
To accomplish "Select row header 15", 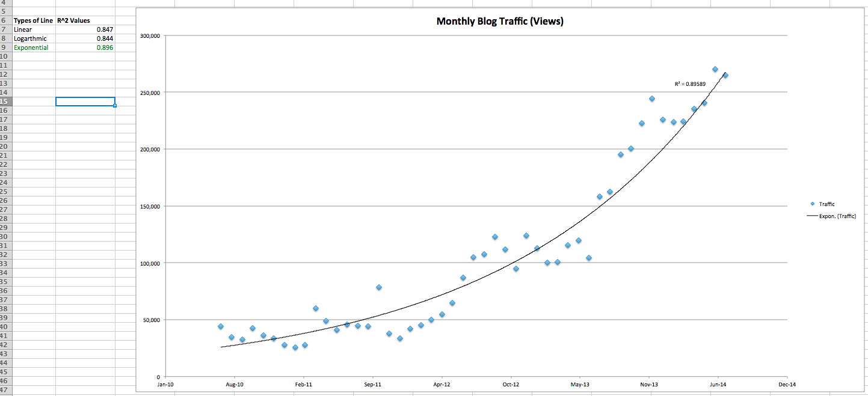I will coord(5,102).
